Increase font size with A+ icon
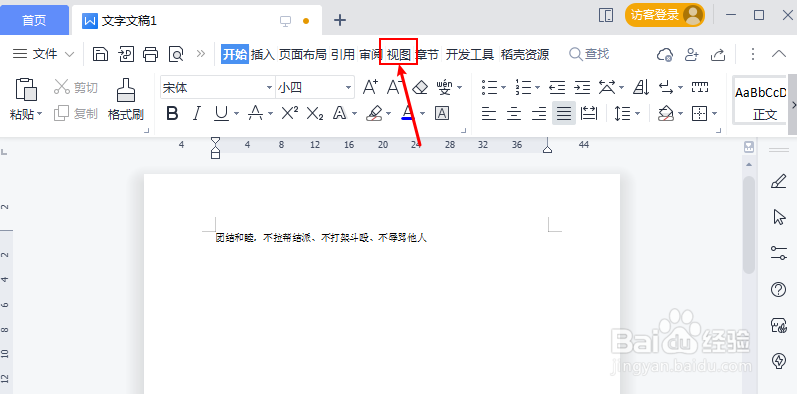The width and height of the screenshot is (797, 394). [370, 87]
